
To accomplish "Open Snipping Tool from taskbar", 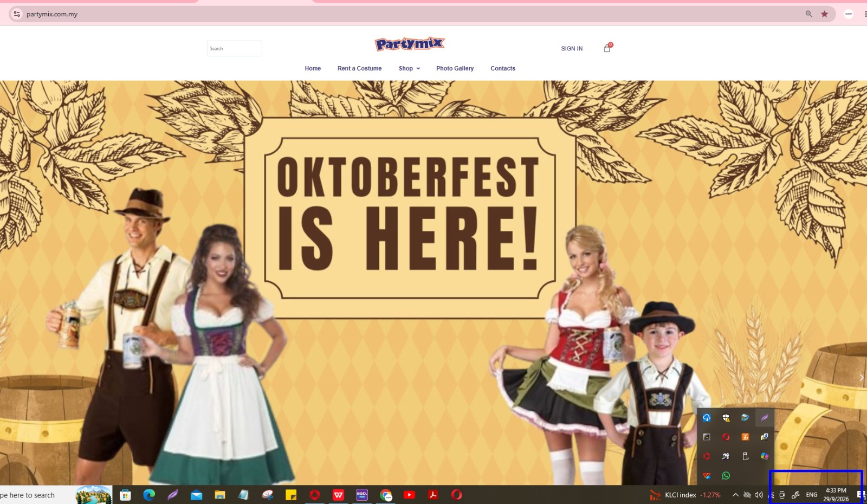I will pyautogui.click(x=268, y=495).
